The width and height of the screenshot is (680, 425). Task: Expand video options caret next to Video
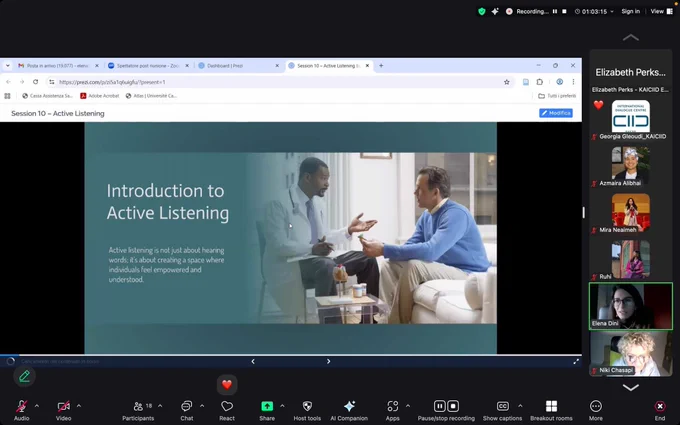click(x=79, y=406)
